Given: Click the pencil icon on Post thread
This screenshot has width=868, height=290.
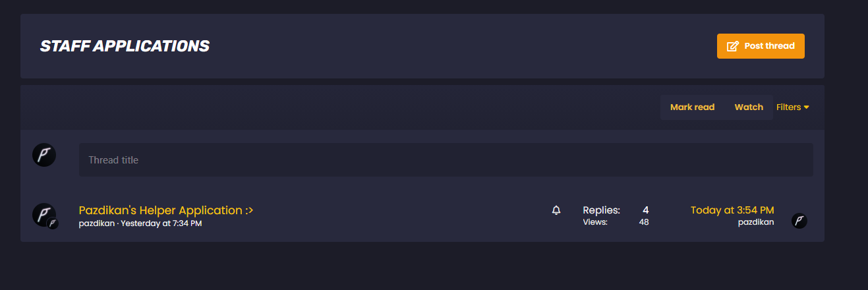Looking at the screenshot, I should click(732, 46).
